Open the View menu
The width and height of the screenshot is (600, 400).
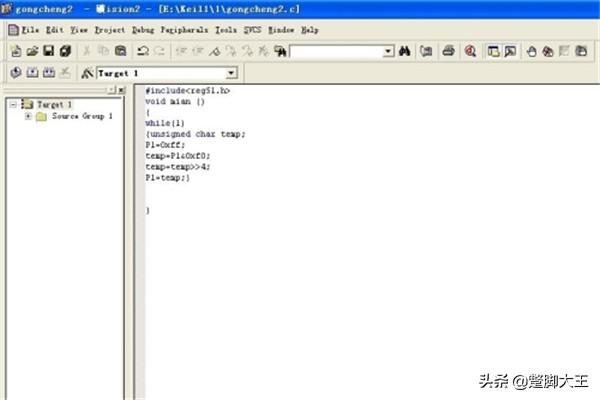[79, 30]
